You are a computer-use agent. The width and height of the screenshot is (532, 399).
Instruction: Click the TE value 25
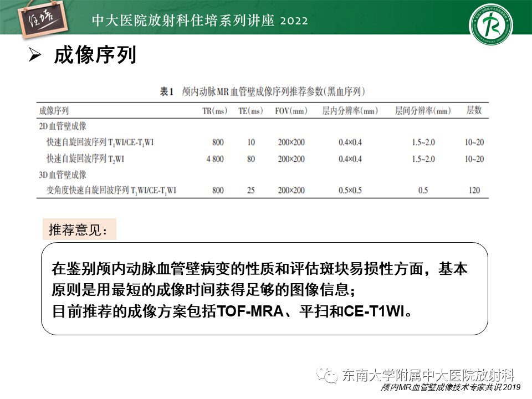[251, 190]
